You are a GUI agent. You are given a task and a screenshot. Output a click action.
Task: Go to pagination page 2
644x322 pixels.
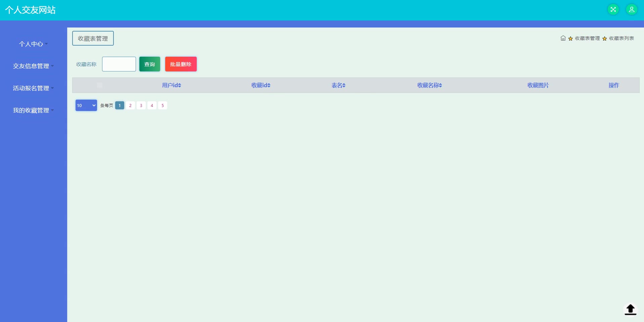pos(130,105)
